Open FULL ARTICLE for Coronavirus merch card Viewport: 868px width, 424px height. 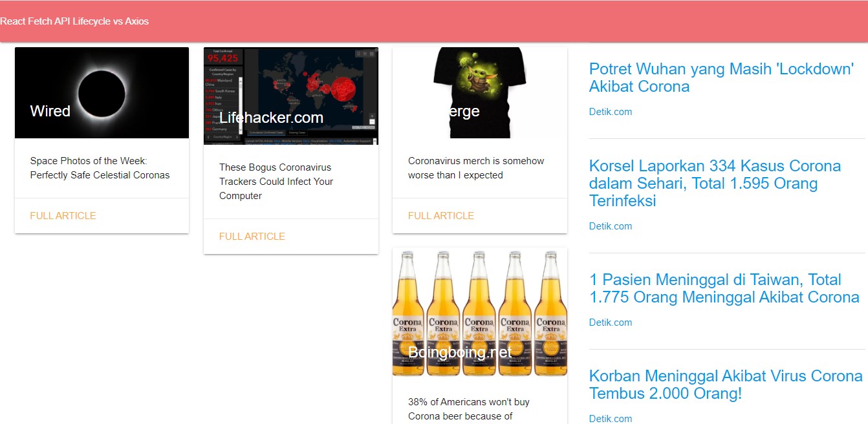click(x=441, y=216)
